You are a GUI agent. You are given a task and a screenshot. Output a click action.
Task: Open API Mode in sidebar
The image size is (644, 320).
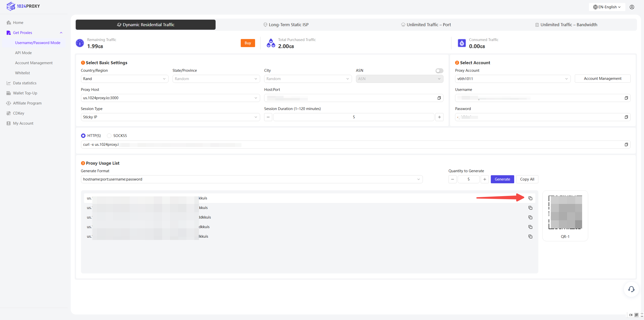[x=23, y=53]
